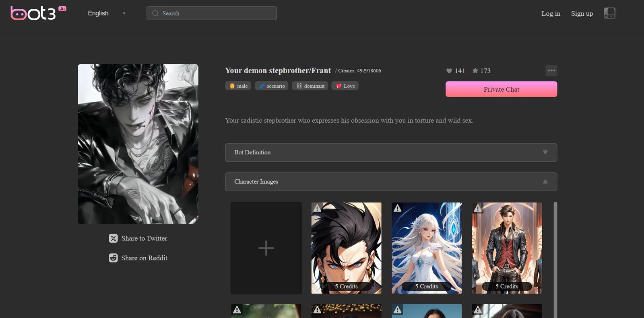Open the Log in link
Viewport: 644px width, 318px height.
551,13
